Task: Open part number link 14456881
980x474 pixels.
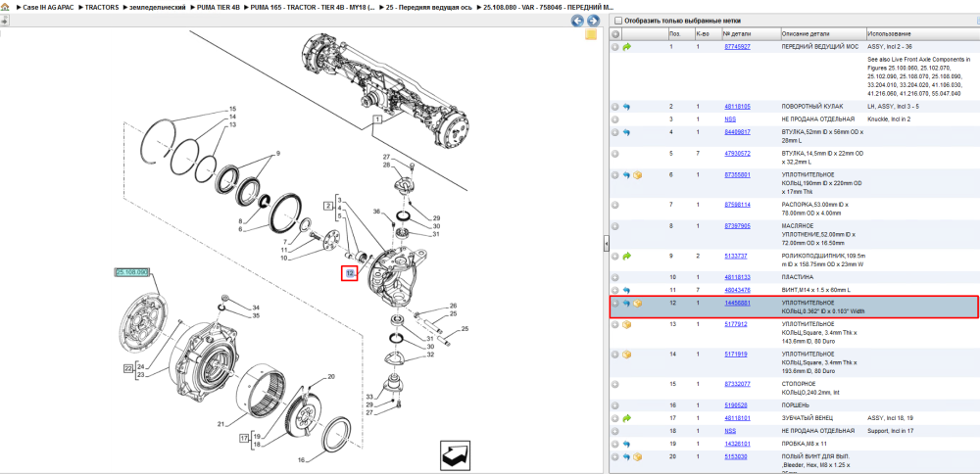Action: tap(738, 304)
